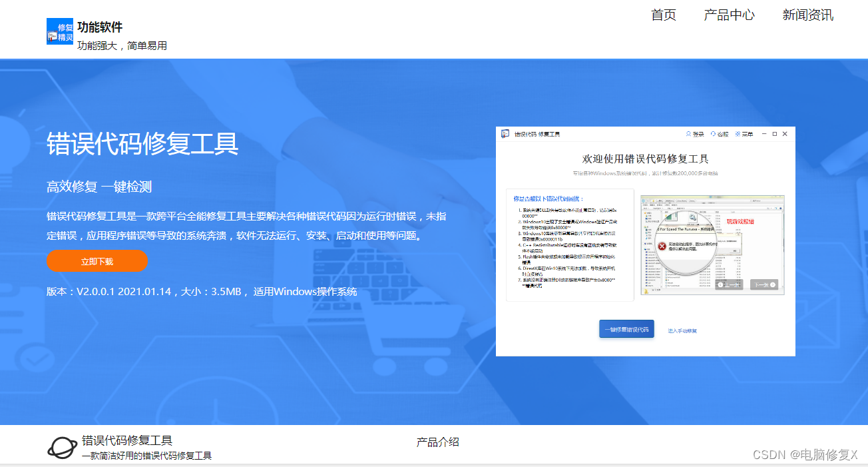Click the 你是否被以下错误代码困扰 heading
The width and height of the screenshot is (868, 467).
[548, 199]
